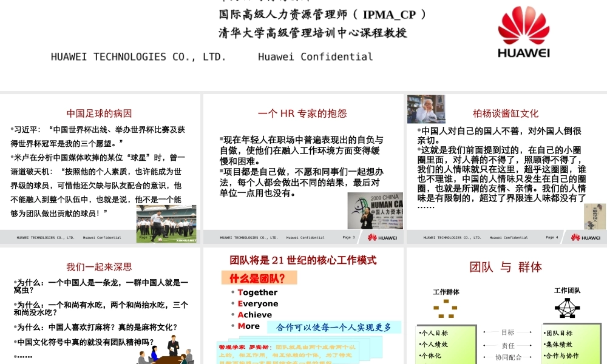Click the bullet about 打麻将 culture
Image resolution: width=607 pixels, height=364 pixels.
pyautogui.click(x=96, y=327)
